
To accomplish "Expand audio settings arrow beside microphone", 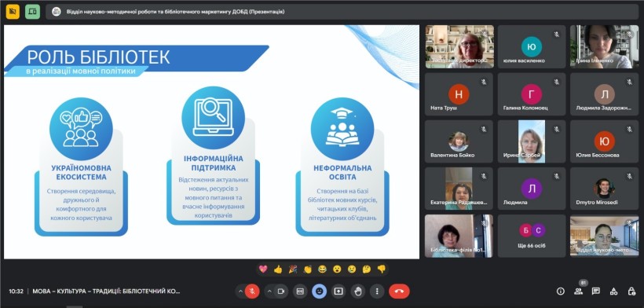I will click(240, 291).
